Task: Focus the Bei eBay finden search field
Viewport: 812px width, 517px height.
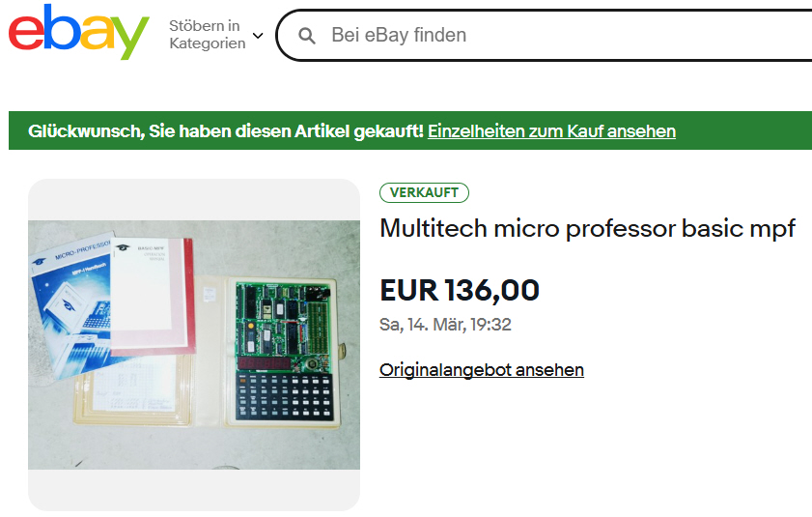Action: tap(545, 35)
